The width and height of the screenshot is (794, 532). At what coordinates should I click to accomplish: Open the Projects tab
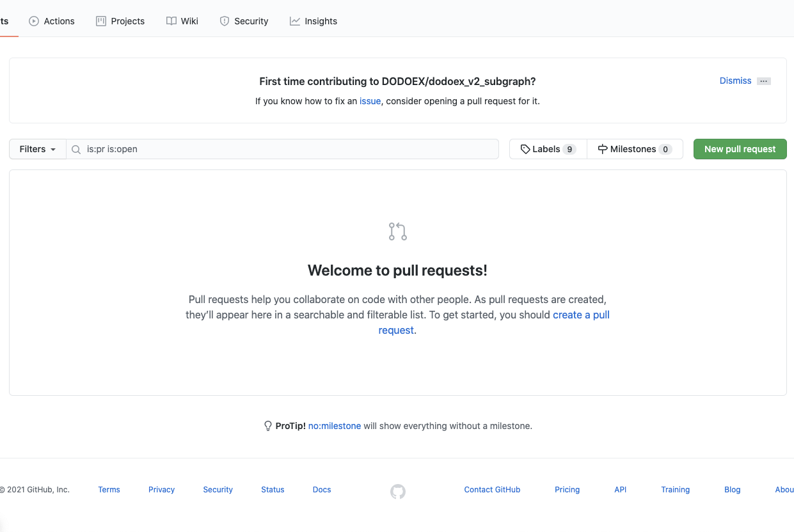coord(120,21)
